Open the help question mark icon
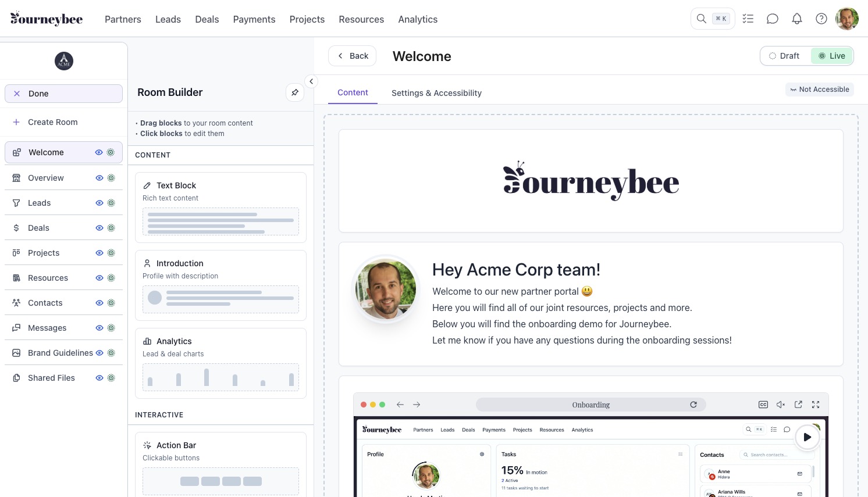The image size is (868, 497). 821,19
